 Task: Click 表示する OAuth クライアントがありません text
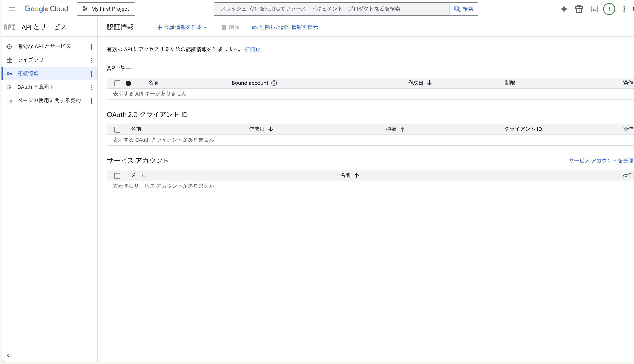[x=163, y=140]
